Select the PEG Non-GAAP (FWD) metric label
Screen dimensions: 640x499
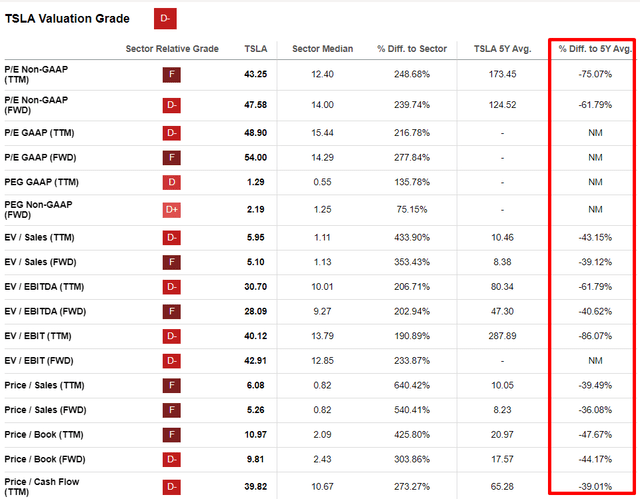[x=38, y=209]
